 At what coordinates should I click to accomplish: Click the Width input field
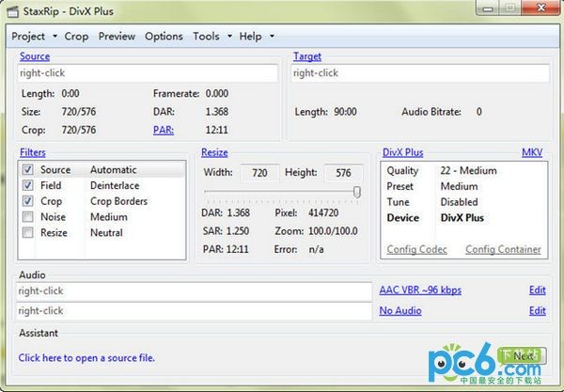(259, 173)
